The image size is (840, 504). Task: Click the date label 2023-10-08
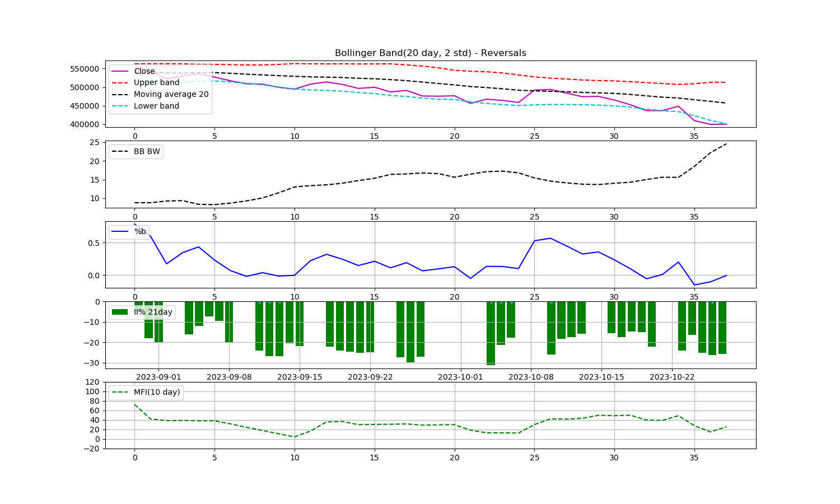point(531,377)
